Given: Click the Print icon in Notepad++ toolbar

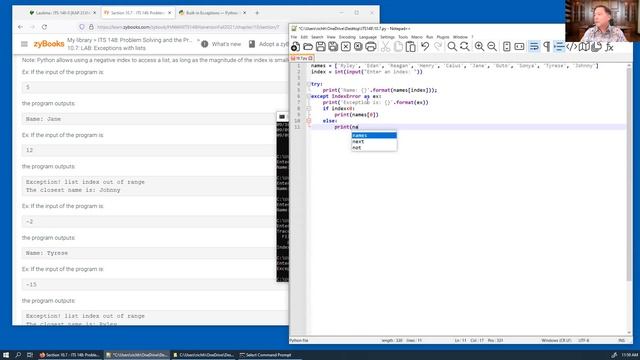Looking at the screenshot, I should [x=371, y=47].
